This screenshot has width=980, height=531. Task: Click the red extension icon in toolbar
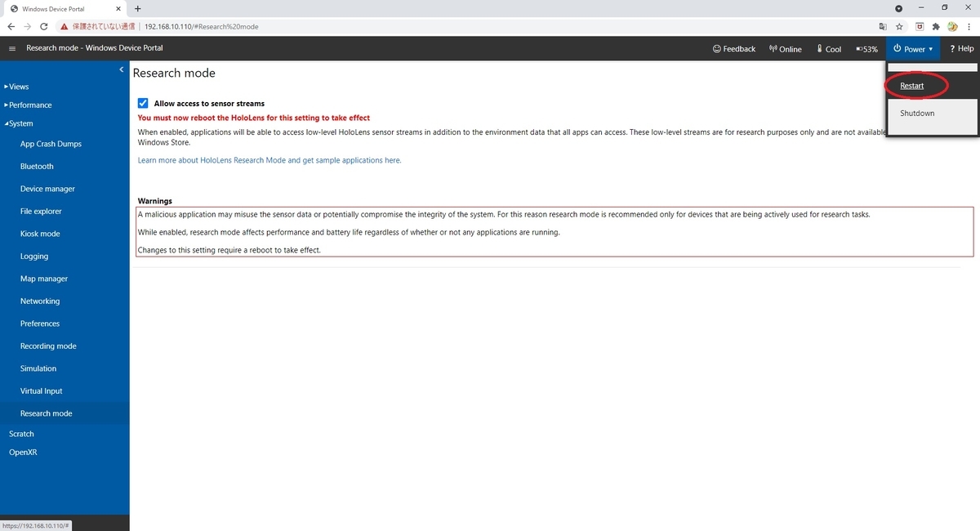pos(920,26)
